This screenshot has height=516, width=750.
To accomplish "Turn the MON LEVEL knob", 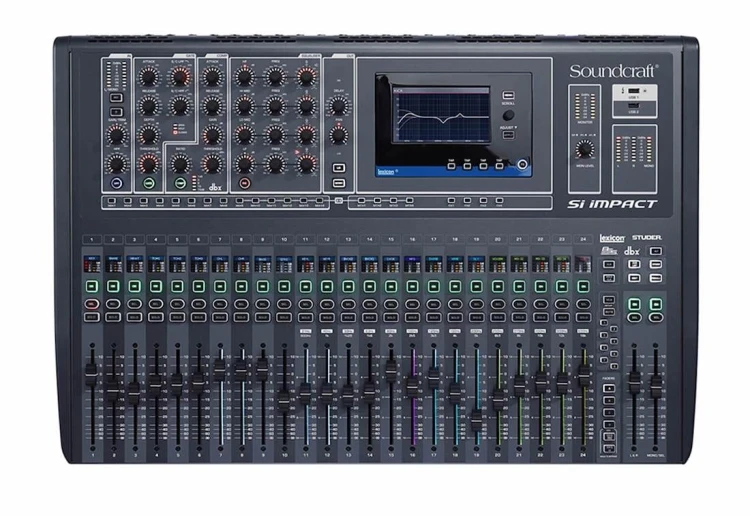I will pyautogui.click(x=585, y=149).
